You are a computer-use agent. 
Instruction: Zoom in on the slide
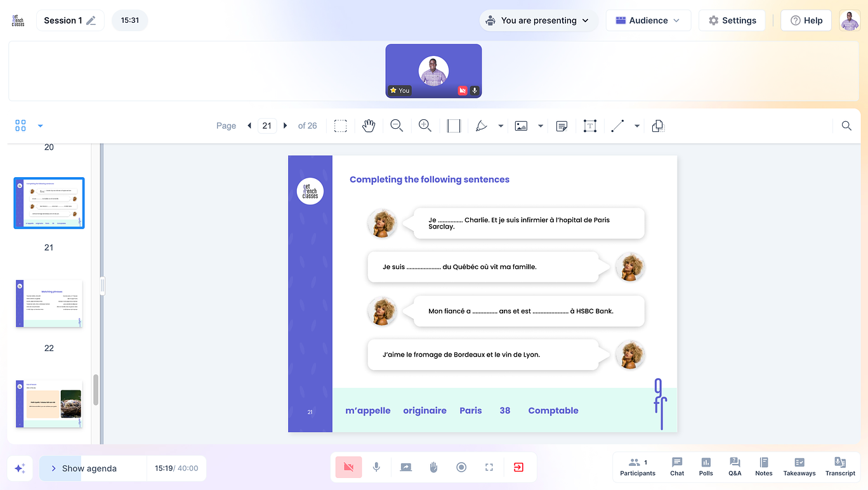(425, 126)
